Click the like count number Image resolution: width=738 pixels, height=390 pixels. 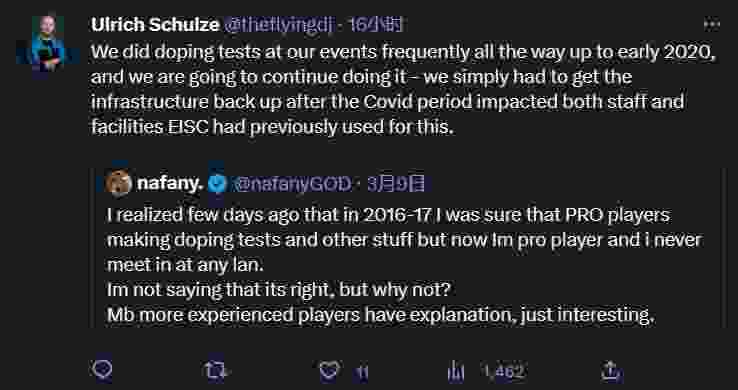point(362,373)
